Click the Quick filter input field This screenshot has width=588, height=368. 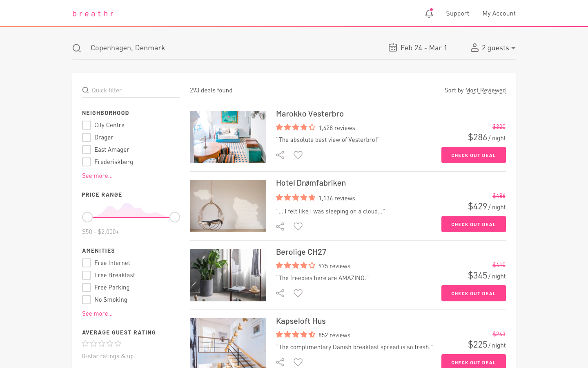[x=135, y=90]
